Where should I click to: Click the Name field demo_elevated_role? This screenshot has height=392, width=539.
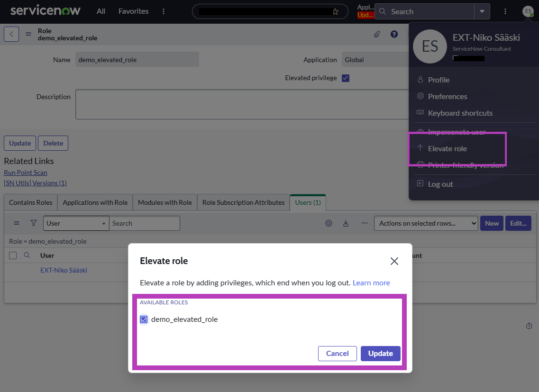tap(137, 60)
